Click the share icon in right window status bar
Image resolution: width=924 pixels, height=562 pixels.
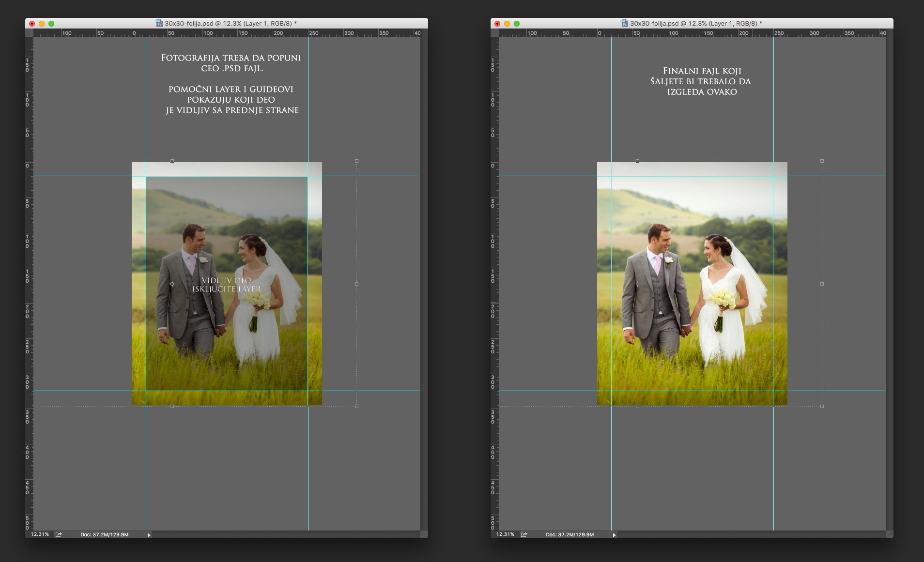(x=524, y=534)
